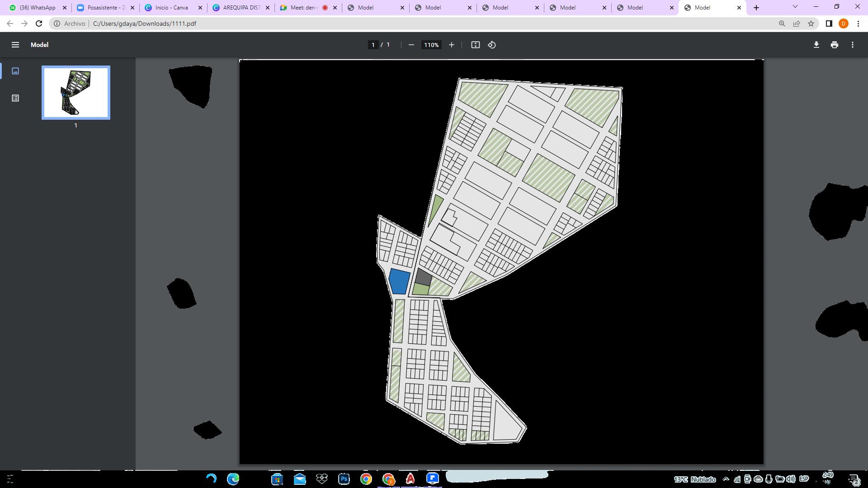Bookmark this page with star icon
868x488 pixels.
click(811, 23)
